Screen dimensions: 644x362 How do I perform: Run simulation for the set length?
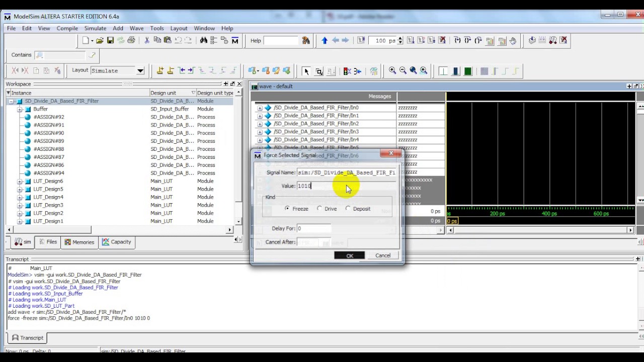click(x=411, y=41)
